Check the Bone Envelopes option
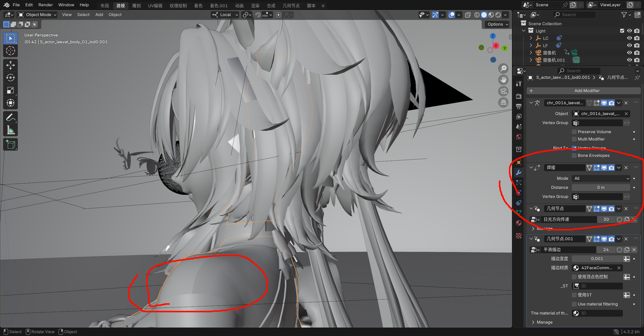This screenshot has width=644, height=336. click(x=574, y=155)
